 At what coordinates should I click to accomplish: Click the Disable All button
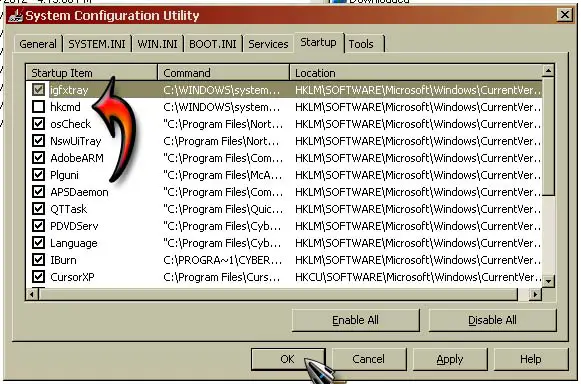pos(492,320)
